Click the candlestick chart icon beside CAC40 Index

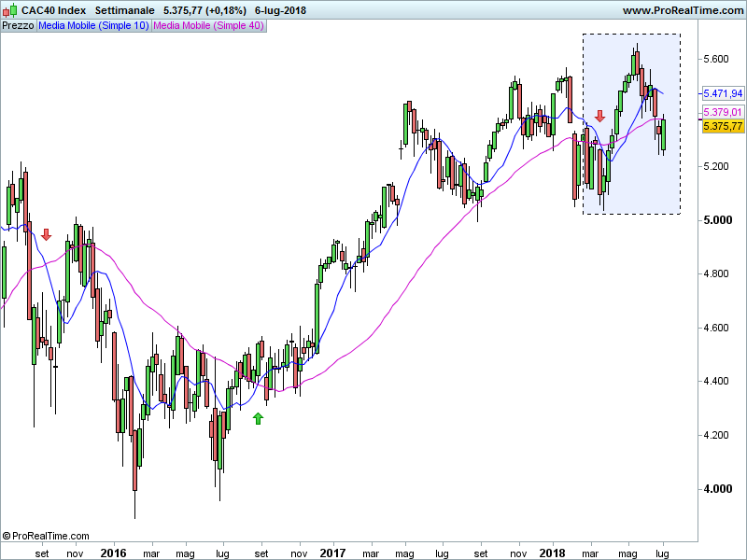(x=9, y=10)
